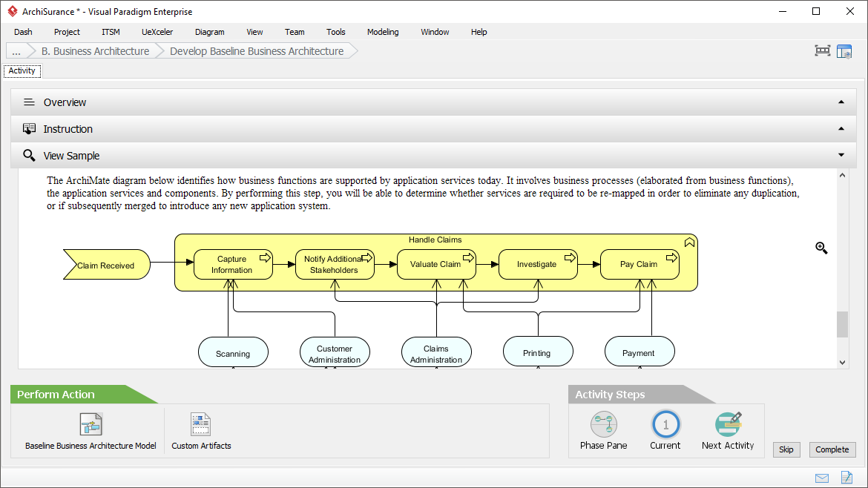This screenshot has height=488, width=868.
Task: Click the Skip button
Action: point(786,449)
